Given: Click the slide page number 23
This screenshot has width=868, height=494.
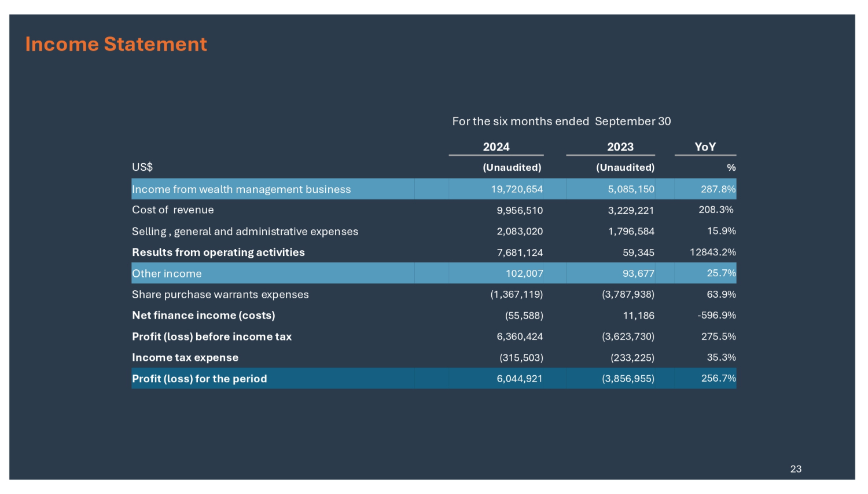Looking at the screenshot, I should click(x=796, y=469).
